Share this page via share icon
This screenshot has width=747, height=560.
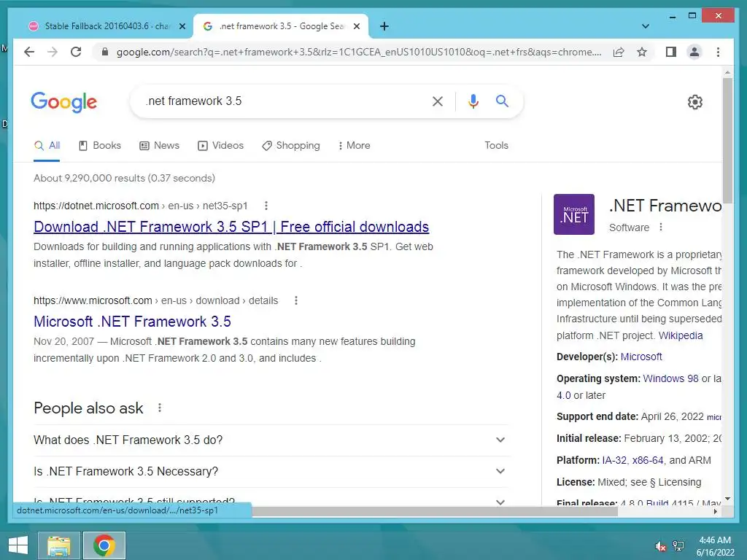[619, 52]
